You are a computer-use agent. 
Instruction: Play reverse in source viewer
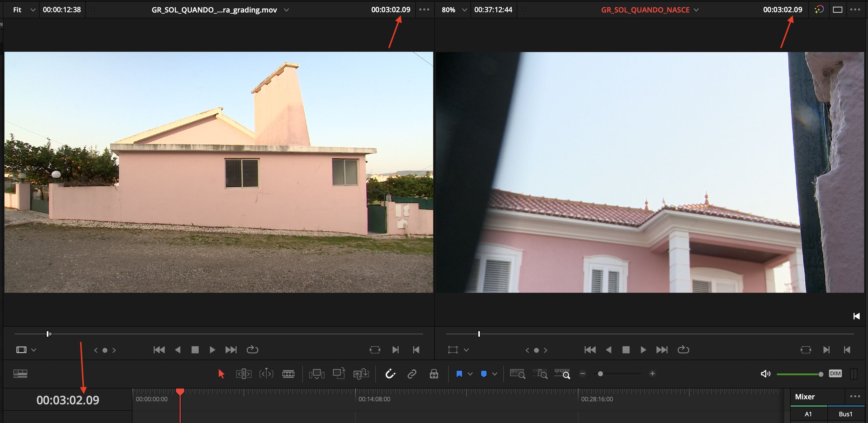[x=178, y=350]
